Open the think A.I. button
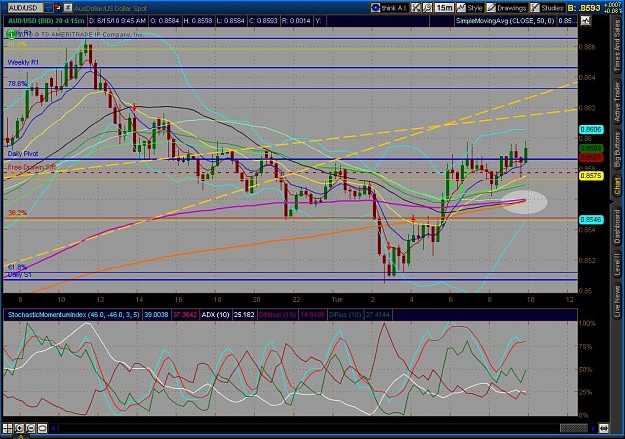 [389, 8]
